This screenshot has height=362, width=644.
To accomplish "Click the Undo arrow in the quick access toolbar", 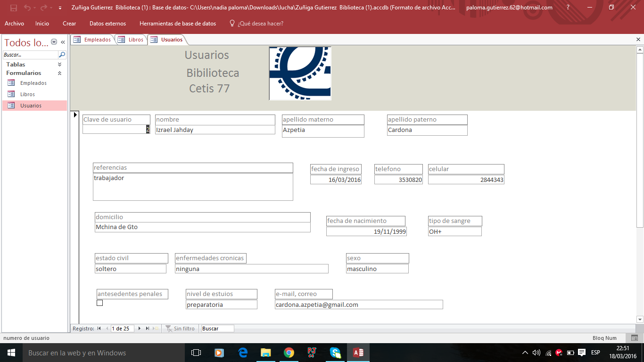I will click(x=27, y=8).
